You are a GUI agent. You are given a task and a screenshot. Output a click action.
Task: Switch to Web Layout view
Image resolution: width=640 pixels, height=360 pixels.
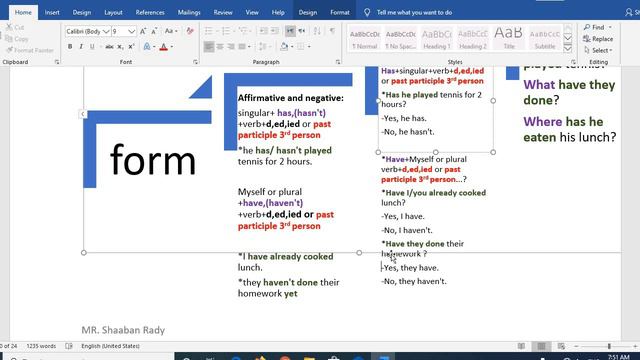click(x=561, y=346)
